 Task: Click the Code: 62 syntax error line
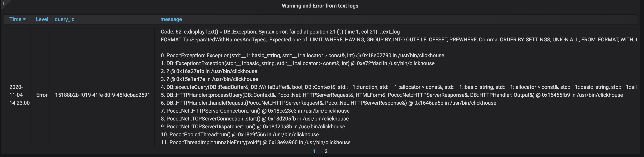280,32
